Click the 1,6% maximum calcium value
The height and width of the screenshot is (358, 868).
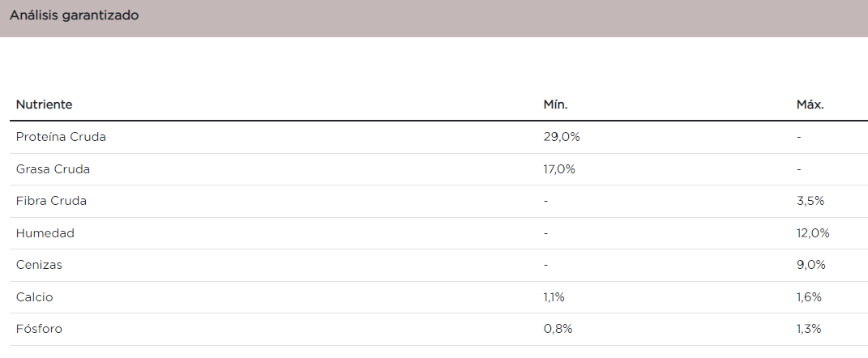point(810,297)
